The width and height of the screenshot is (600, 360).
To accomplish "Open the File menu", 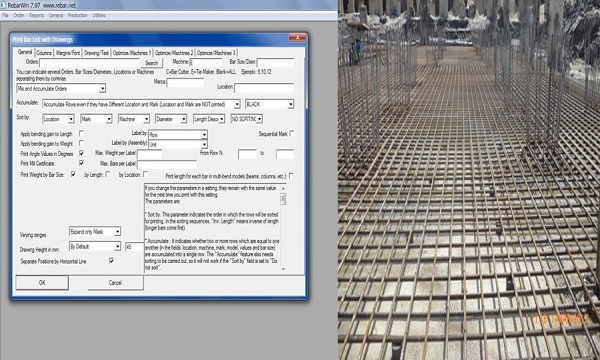I will [5, 15].
